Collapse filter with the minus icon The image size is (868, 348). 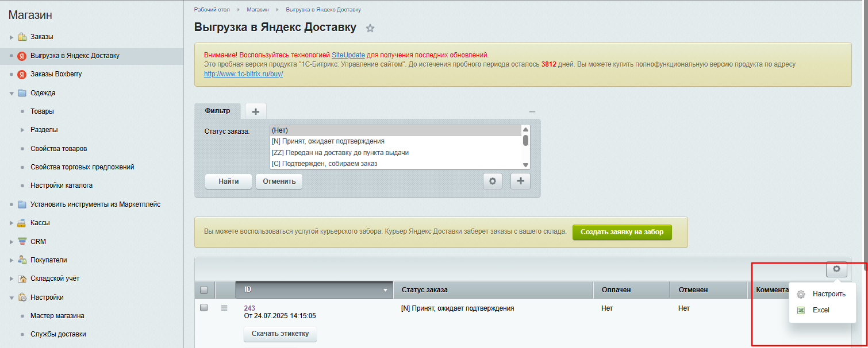pyautogui.click(x=532, y=111)
